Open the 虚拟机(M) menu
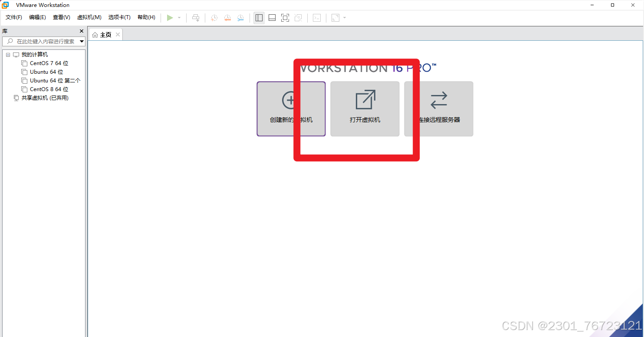644x337 pixels. 89,17
